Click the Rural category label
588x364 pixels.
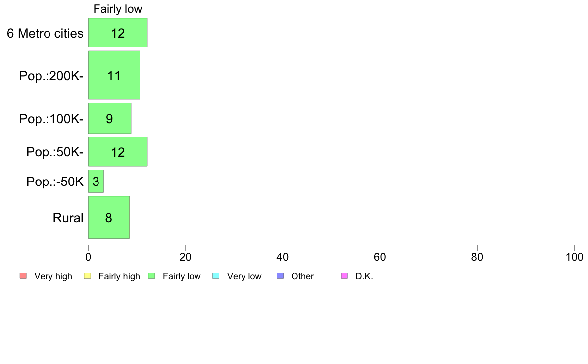click(x=68, y=218)
